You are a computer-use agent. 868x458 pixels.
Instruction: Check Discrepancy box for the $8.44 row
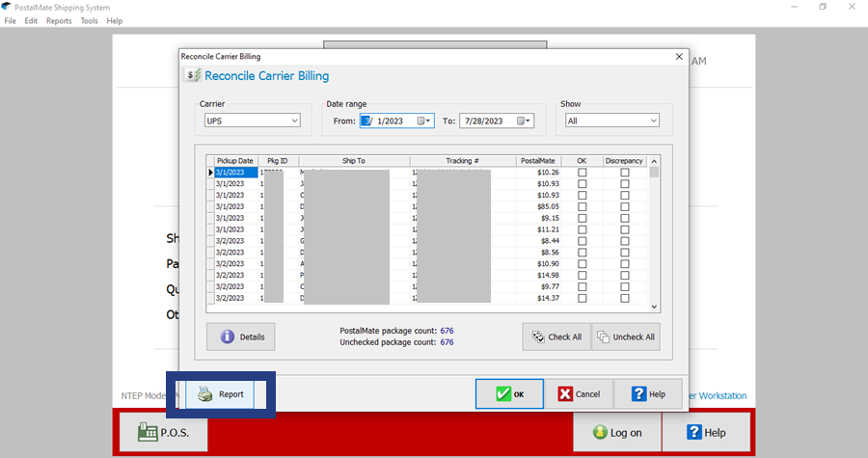624,241
